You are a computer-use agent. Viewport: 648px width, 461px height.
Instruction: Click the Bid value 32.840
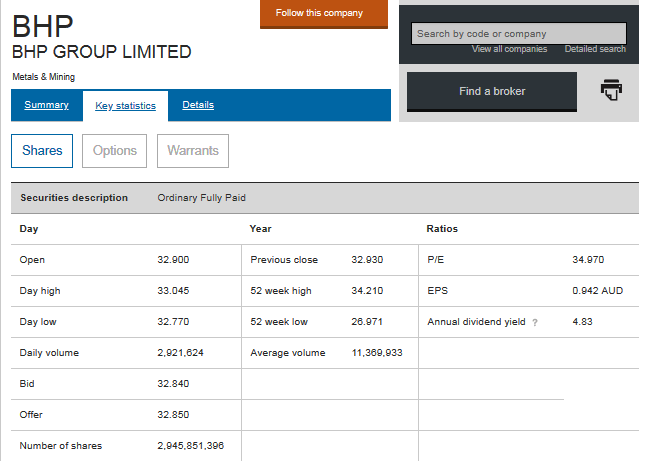click(173, 384)
